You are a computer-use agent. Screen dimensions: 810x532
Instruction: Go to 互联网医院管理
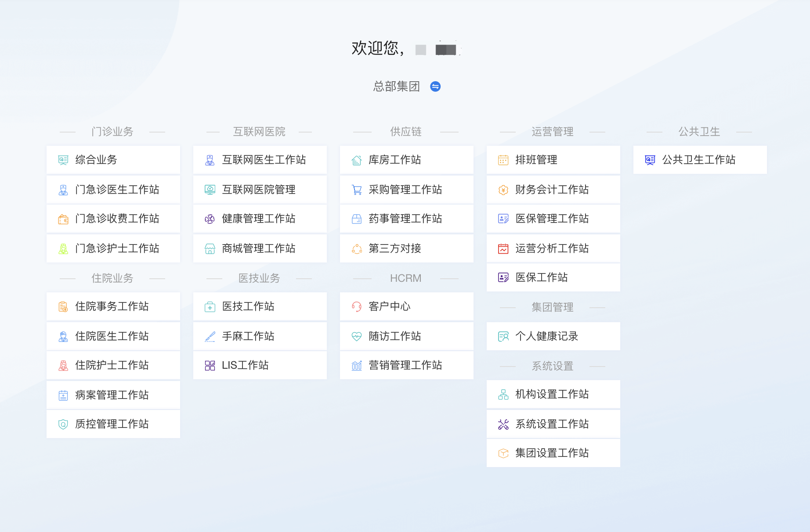point(260,190)
